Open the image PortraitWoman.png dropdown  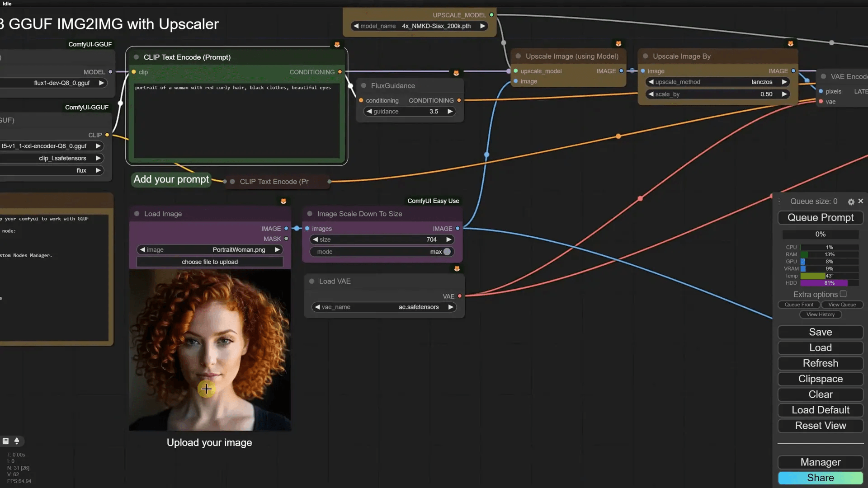(210, 250)
